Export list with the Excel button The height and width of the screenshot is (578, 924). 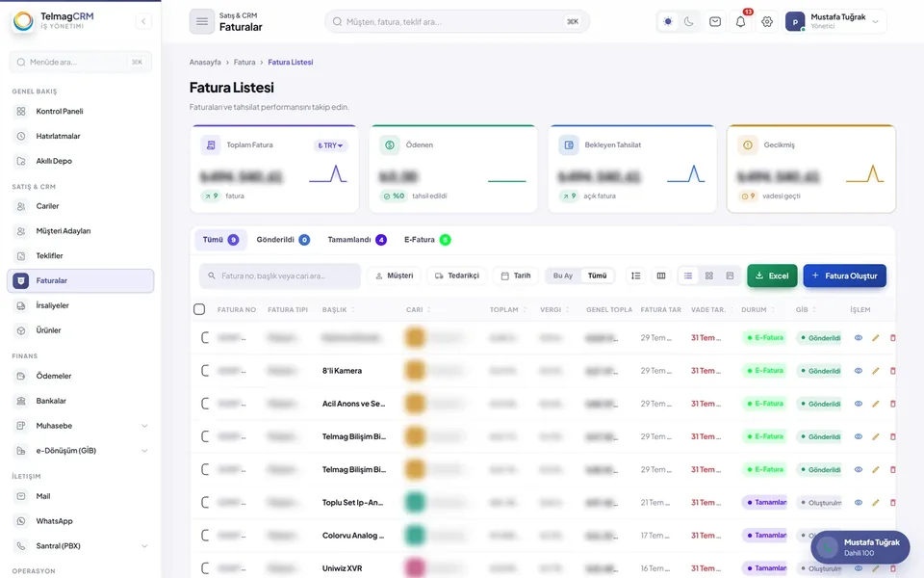[772, 276]
